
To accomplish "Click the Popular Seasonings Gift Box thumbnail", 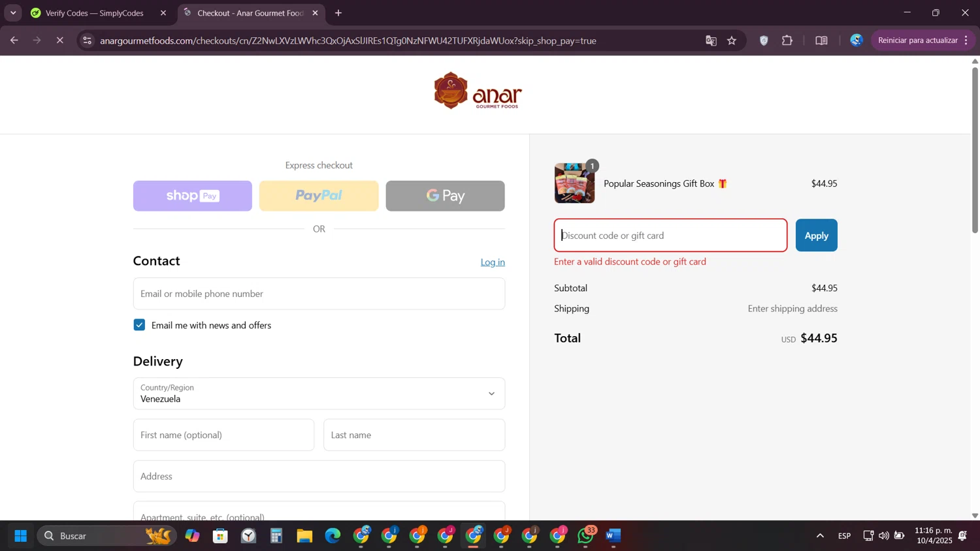I will (574, 183).
